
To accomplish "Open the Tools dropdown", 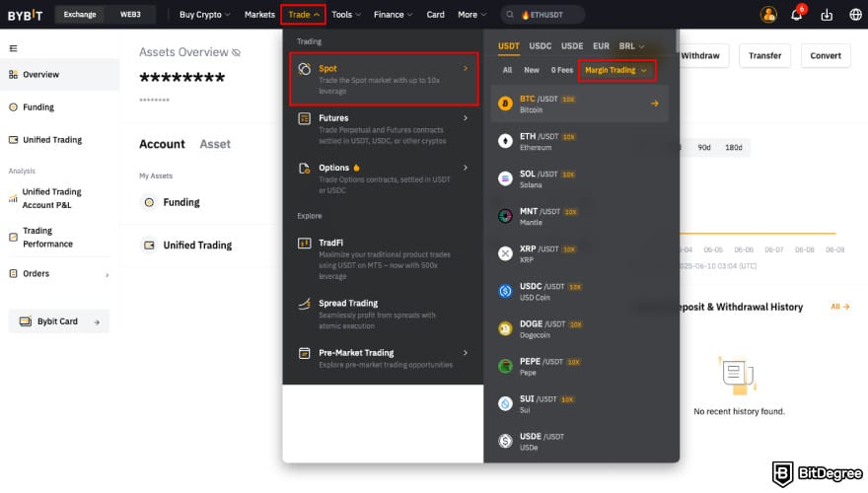I will tap(346, 15).
